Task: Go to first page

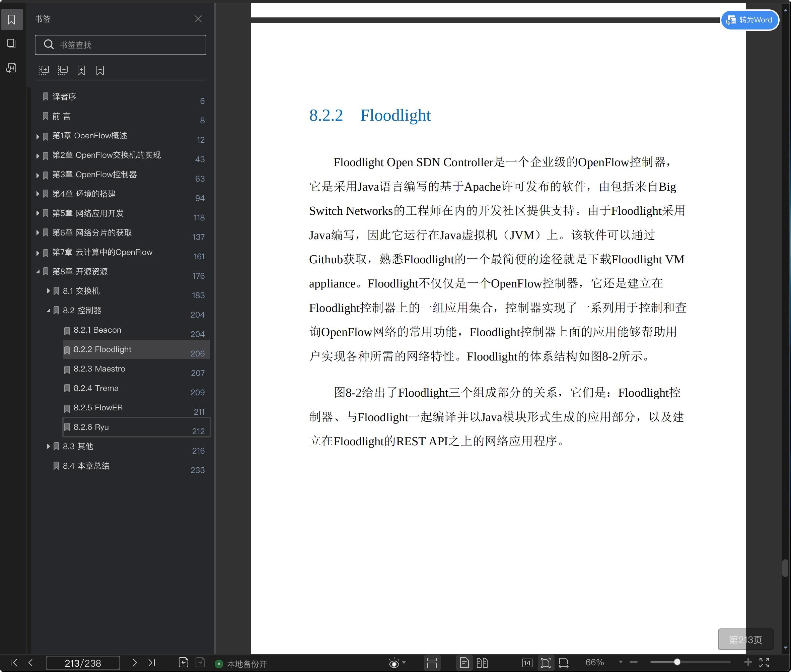Action: [14, 663]
